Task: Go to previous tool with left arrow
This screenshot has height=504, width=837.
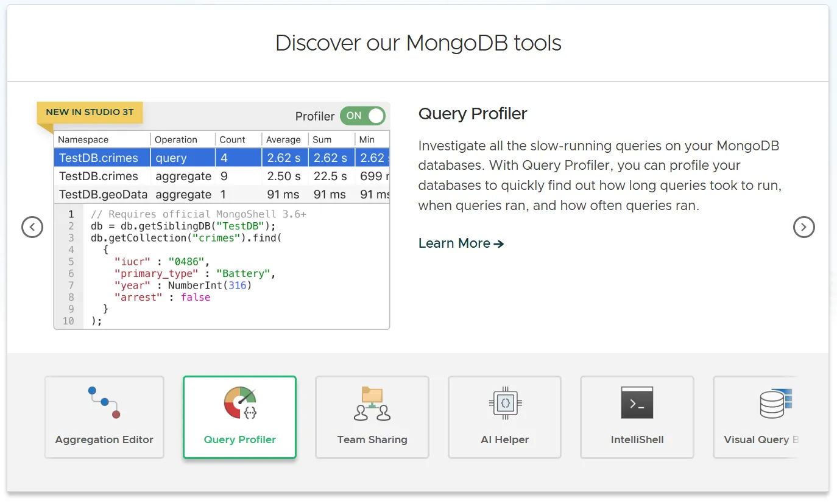Action: (x=32, y=227)
